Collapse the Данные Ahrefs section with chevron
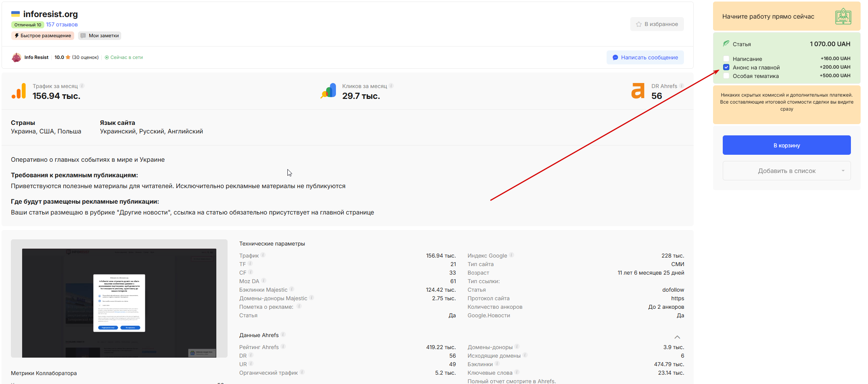Image resolution: width=868 pixels, height=384 pixels. pyautogui.click(x=677, y=337)
